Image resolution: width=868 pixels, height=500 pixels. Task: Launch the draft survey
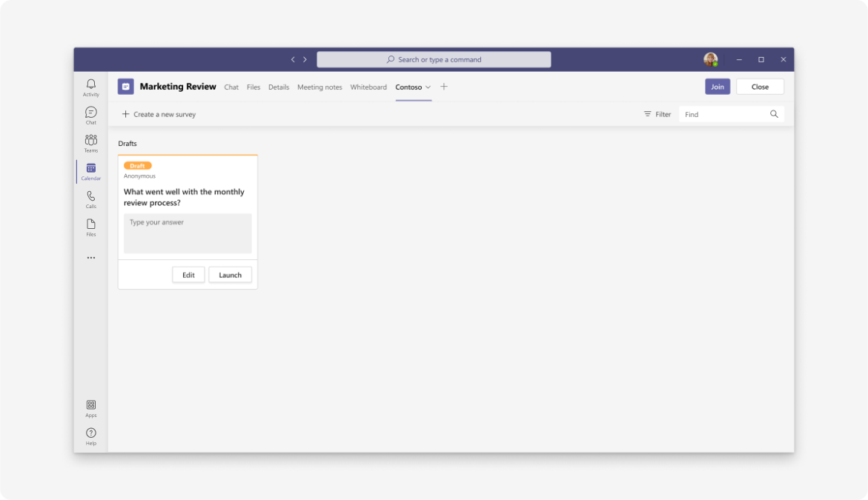pos(231,275)
